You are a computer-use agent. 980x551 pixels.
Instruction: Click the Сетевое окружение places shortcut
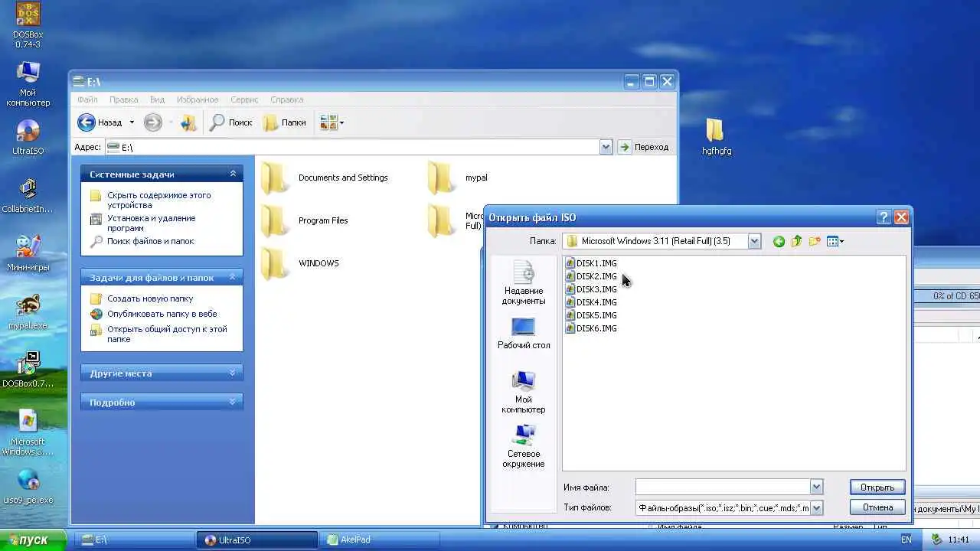(524, 446)
